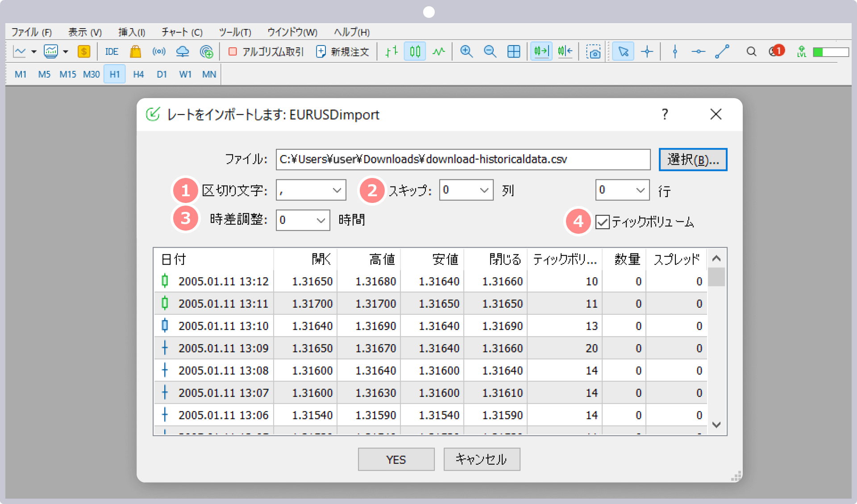
Task: Open the ヘルプ menu
Action: pyautogui.click(x=352, y=32)
